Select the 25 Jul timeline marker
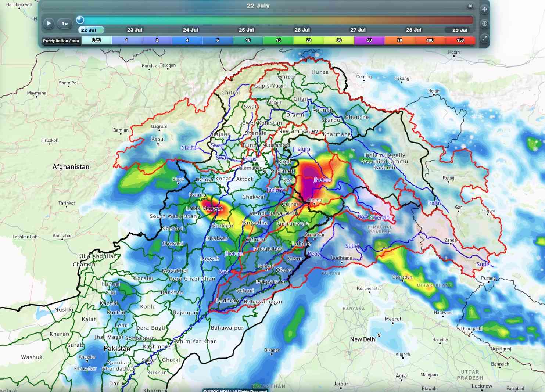This screenshot has width=545, height=392. (246, 30)
